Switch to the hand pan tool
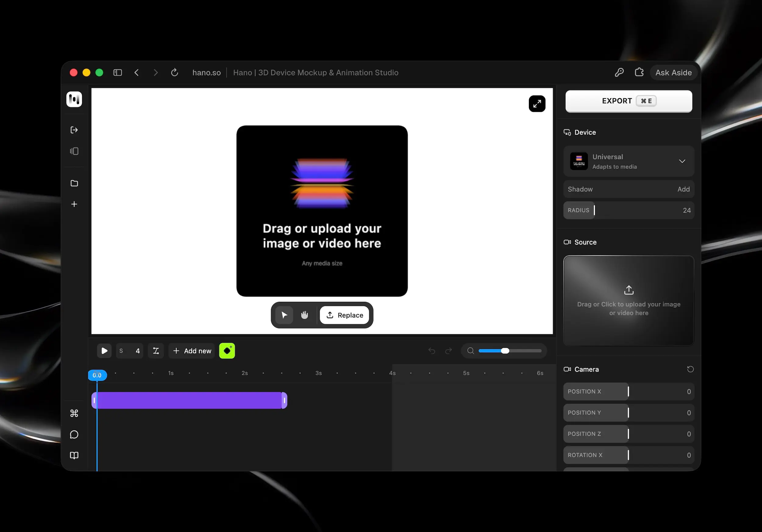The height and width of the screenshot is (532, 762). pyautogui.click(x=304, y=315)
